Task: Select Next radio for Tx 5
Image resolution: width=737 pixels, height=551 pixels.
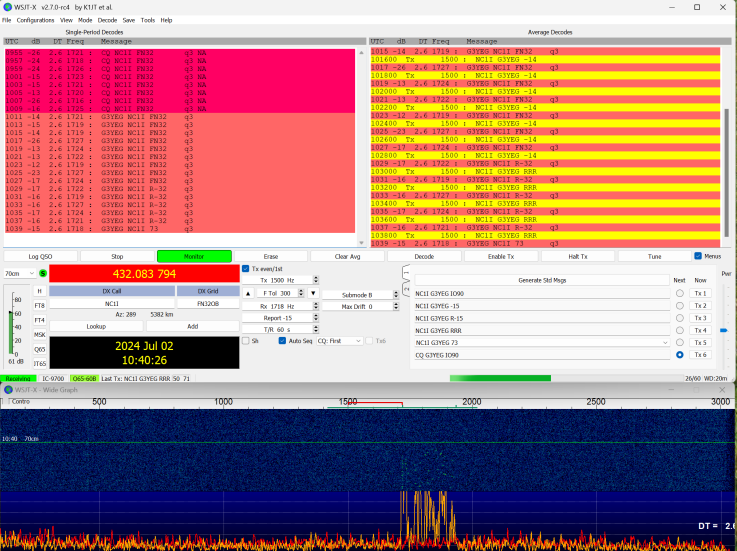Action: point(680,343)
